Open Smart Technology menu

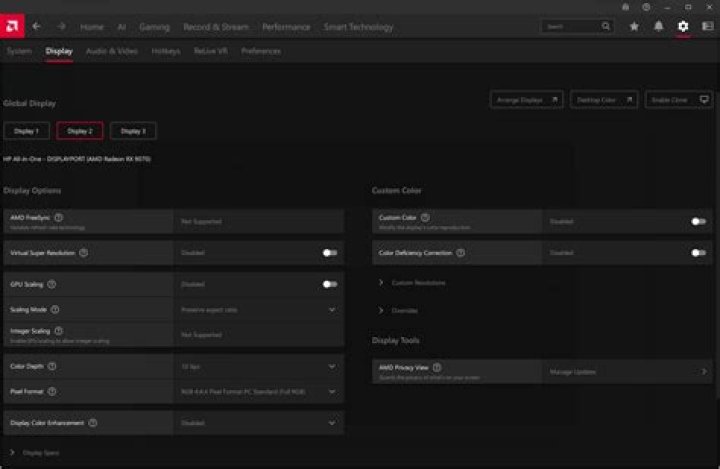[x=359, y=27]
